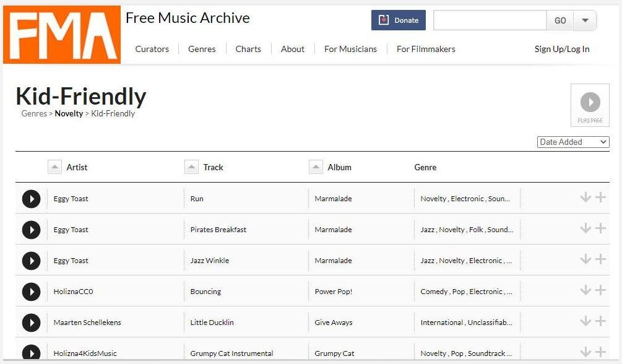Image resolution: width=622 pixels, height=364 pixels.
Task: Add Little Ducklin to a playlist
Action: tap(600, 321)
